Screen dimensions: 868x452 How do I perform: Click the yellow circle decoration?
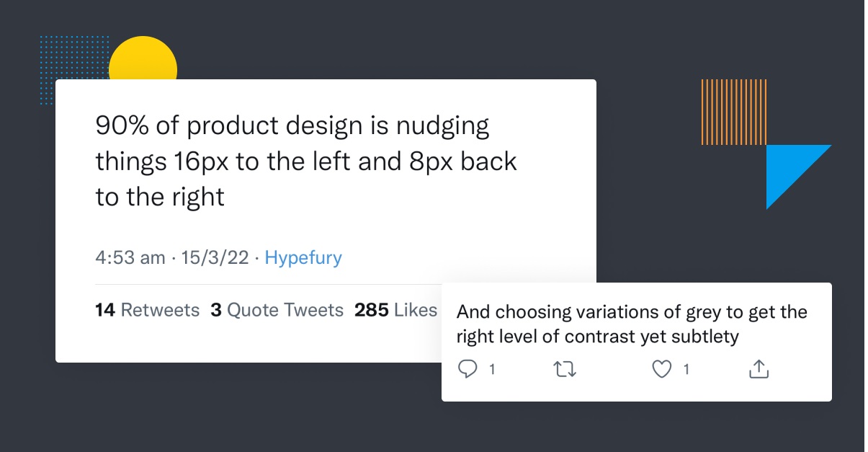pos(143,58)
